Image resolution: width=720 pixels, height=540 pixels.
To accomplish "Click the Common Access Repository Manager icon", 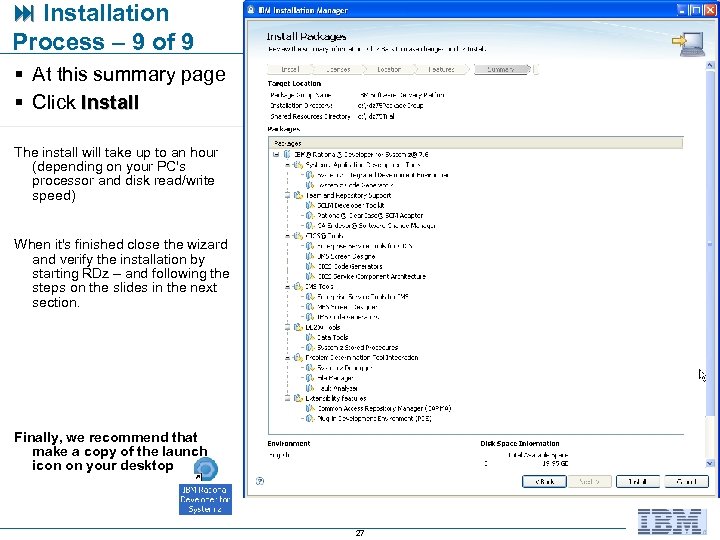I will coord(310,408).
